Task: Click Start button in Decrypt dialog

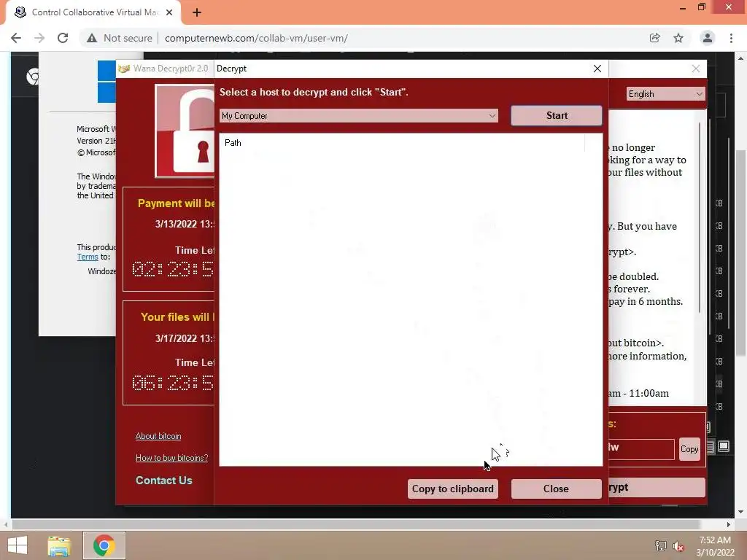Action: coord(557,116)
